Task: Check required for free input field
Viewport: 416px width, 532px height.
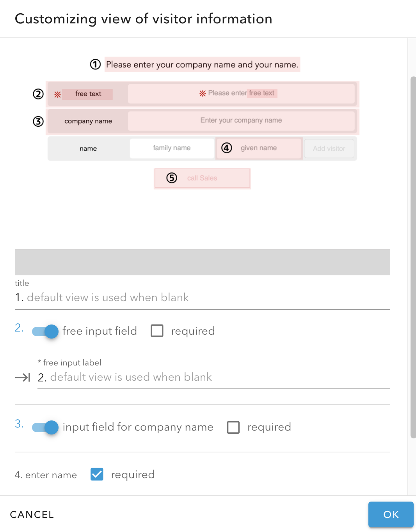Action: [x=157, y=331]
